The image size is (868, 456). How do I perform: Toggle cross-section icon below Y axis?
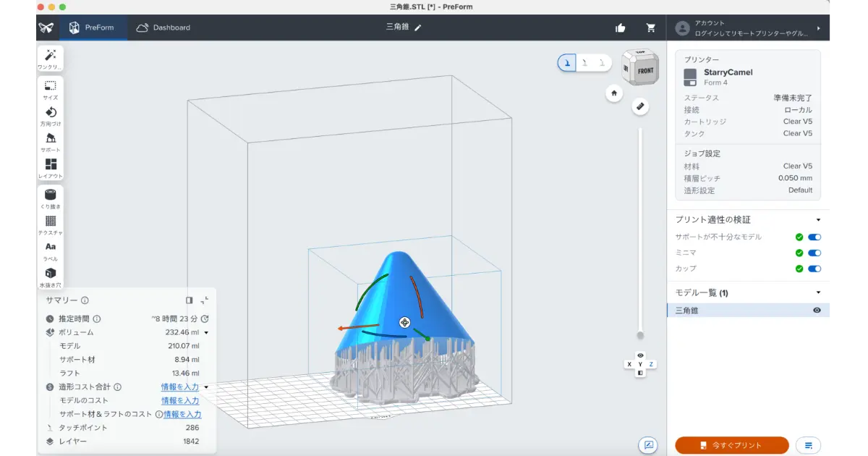640,373
